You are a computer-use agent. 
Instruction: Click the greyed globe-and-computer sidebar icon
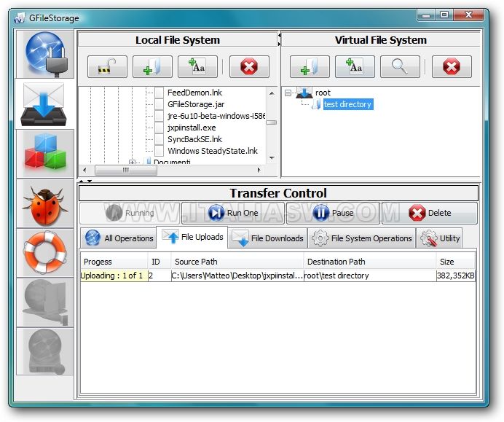click(x=45, y=302)
